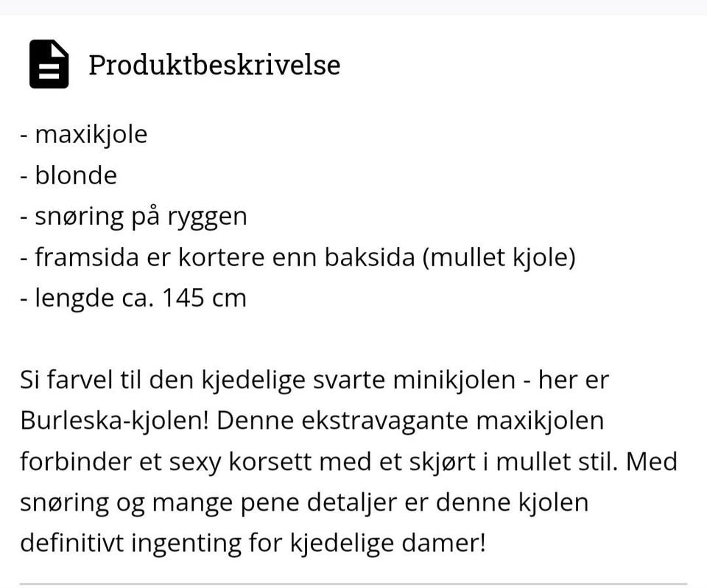Viewport: 707px width, 588px height.
Task: Click the 'framsida er kortere enn baksida' line
Action: [x=217, y=257]
